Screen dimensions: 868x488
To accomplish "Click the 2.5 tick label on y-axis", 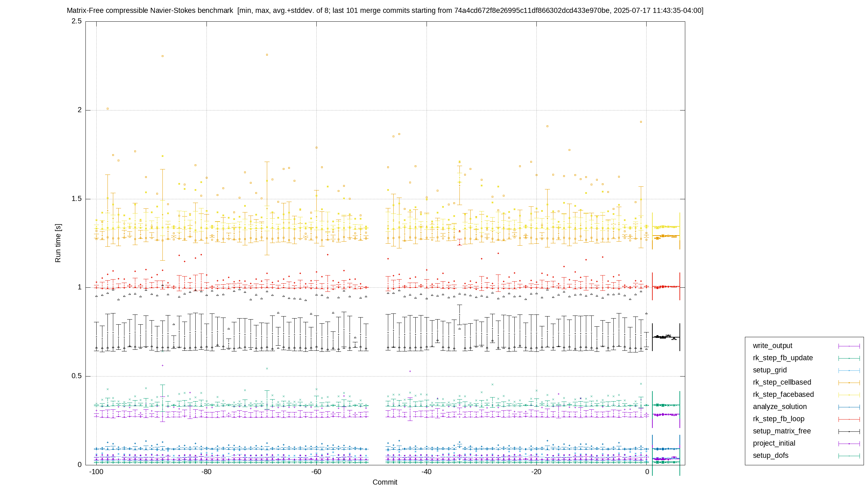I will point(77,21).
